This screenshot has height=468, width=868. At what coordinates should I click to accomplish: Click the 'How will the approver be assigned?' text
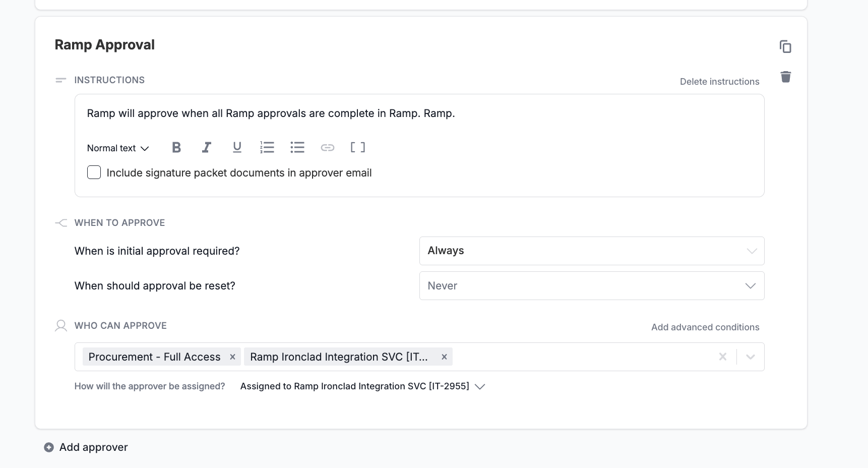pyautogui.click(x=150, y=386)
